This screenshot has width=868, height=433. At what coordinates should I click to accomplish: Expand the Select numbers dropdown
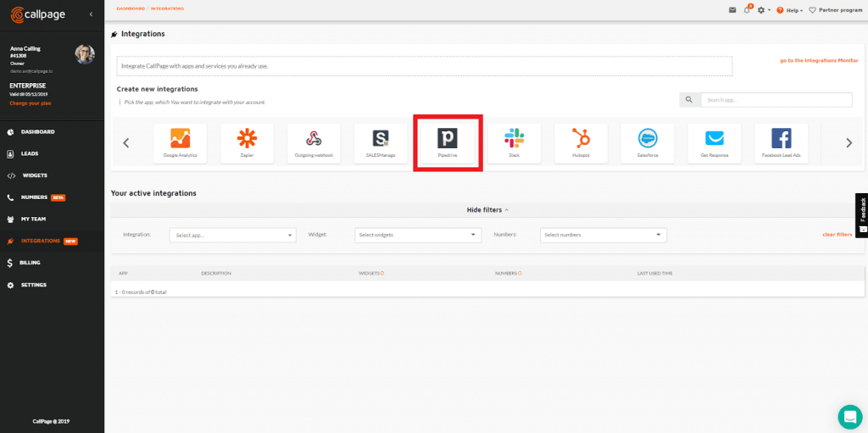pyautogui.click(x=604, y=236)
